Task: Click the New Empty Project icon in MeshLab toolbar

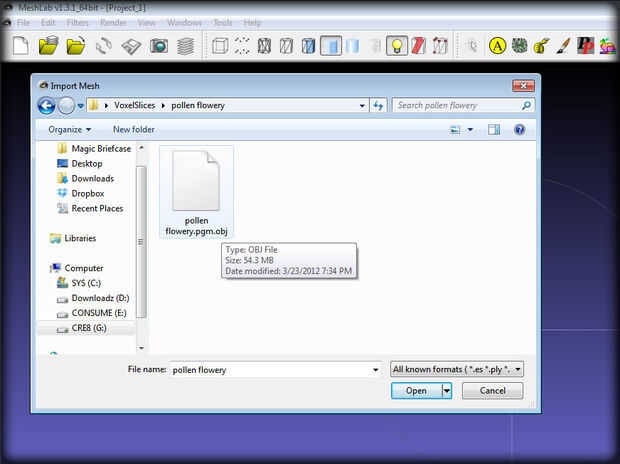Action: coord(21,45)
